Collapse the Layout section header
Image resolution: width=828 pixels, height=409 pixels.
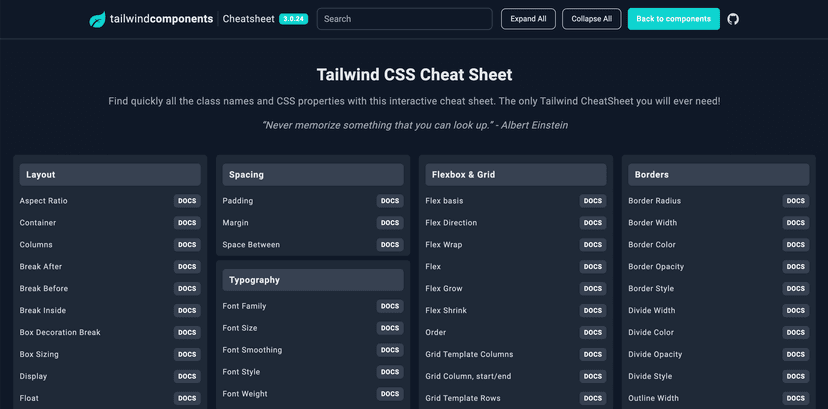pos(110,175)
